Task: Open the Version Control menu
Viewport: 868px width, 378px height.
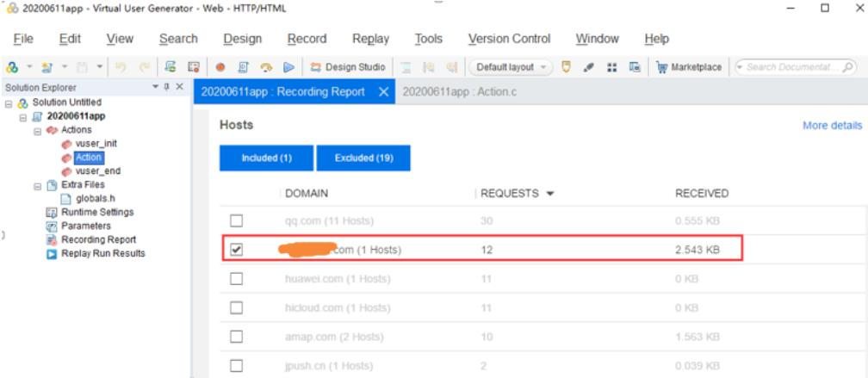Action: click(x=509, y=39)
